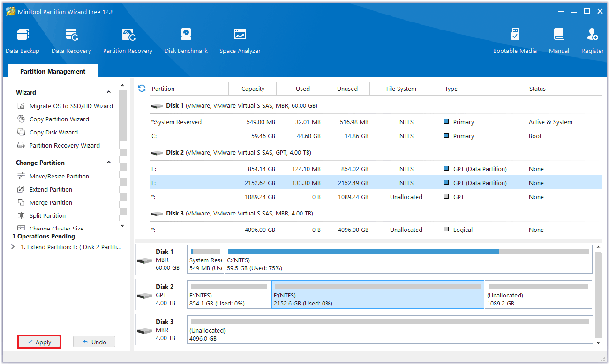Open the hamburger menu in title bar
Screen dimensions: 609x364
[x=561, y=12]
